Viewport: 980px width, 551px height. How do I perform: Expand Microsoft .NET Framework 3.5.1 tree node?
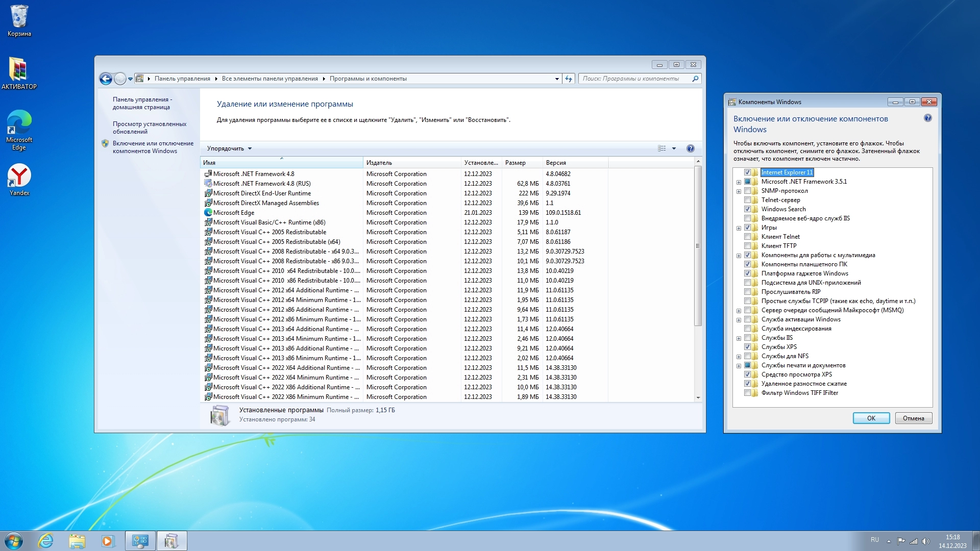(x=739, y=182)
